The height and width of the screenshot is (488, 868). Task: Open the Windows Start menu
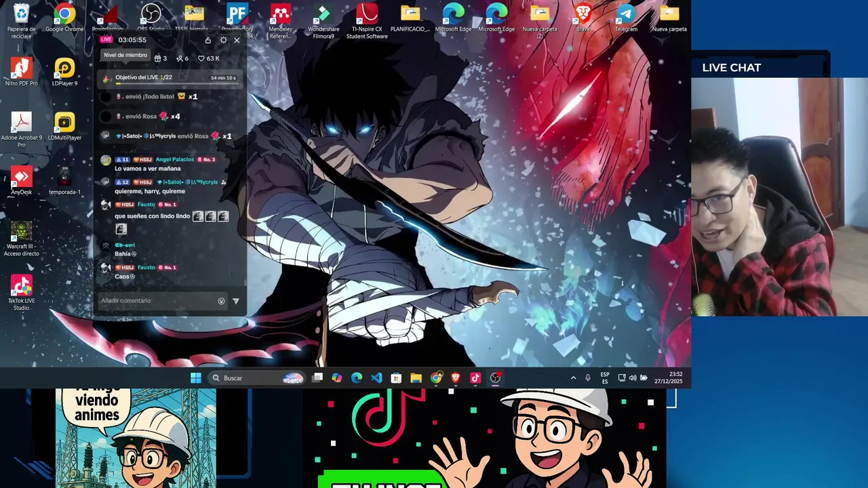pyautogui.click(x=196, y=378)
